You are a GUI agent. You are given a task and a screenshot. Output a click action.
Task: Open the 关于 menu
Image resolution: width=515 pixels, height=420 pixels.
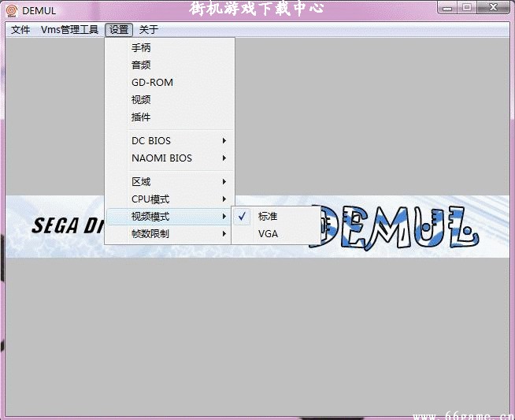(x=149, y=30)
